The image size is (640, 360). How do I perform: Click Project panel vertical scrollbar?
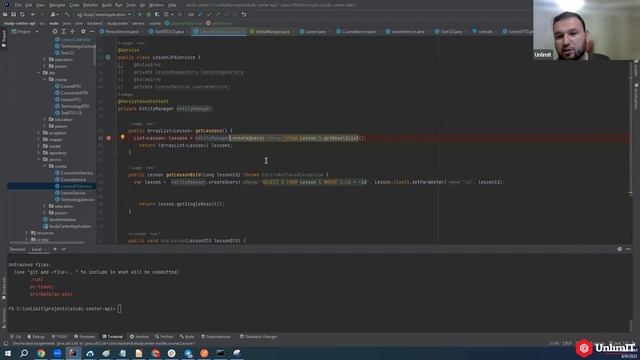coord(95,55)
